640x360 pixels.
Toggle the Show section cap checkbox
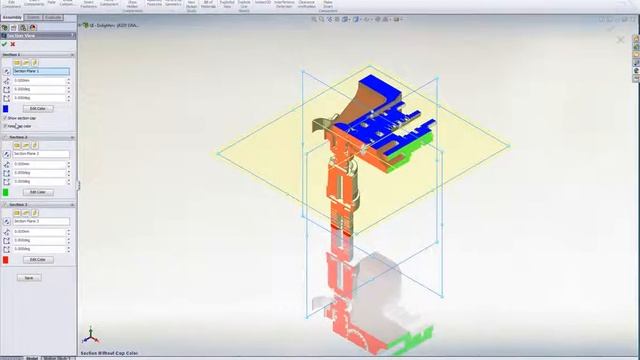click(x=5, y=118)
